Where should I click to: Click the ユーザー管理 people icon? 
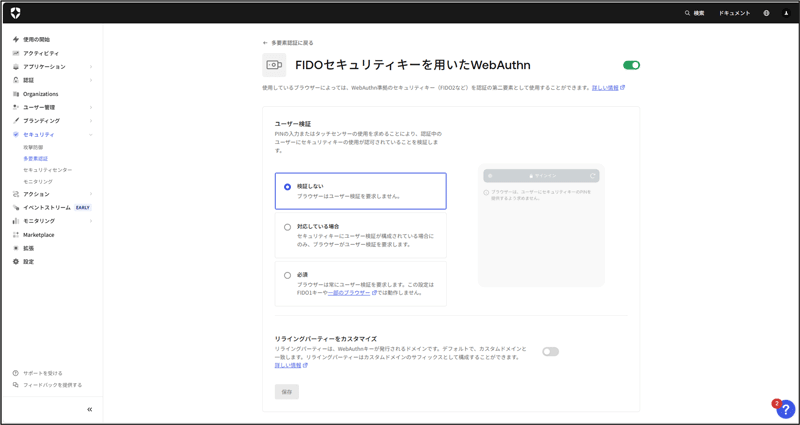click(x=16, y=107)
